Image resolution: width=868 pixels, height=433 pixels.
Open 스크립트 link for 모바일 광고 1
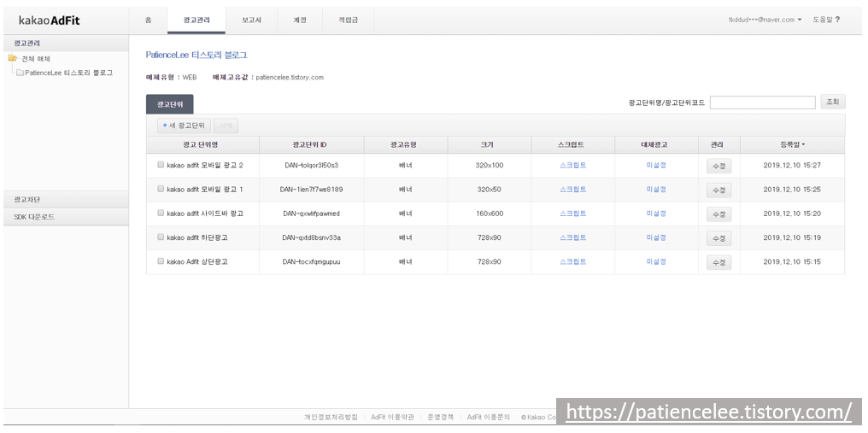573,190
